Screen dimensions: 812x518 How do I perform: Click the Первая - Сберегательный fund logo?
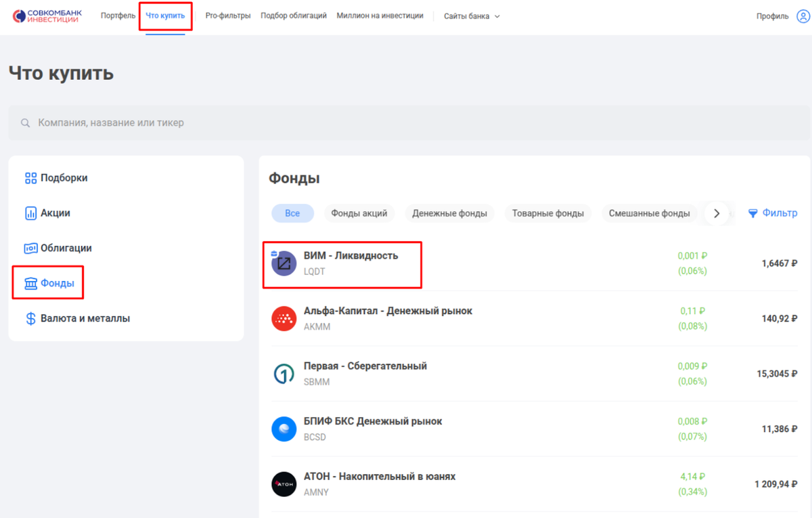click(x=284, y=374)
